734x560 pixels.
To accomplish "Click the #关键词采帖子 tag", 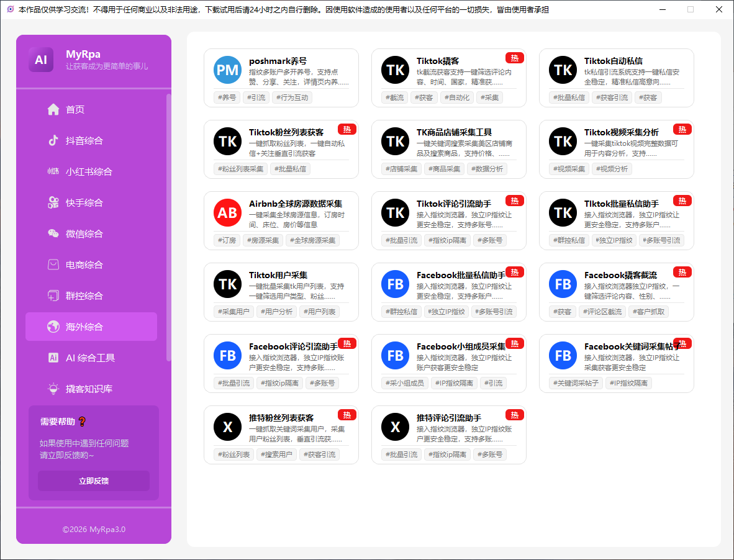I will (x=576, y=383).
